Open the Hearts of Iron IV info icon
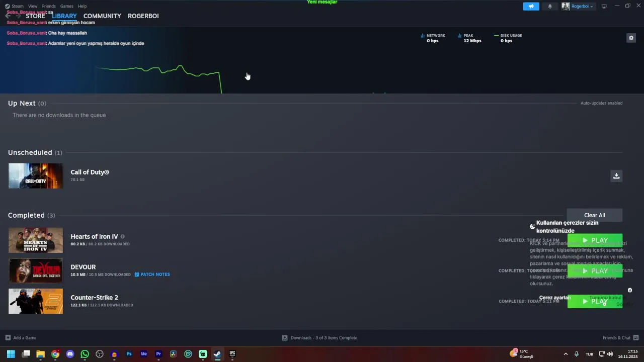This screenshot has width=644, height=362. pyautogui.click(x=122, y=236)
